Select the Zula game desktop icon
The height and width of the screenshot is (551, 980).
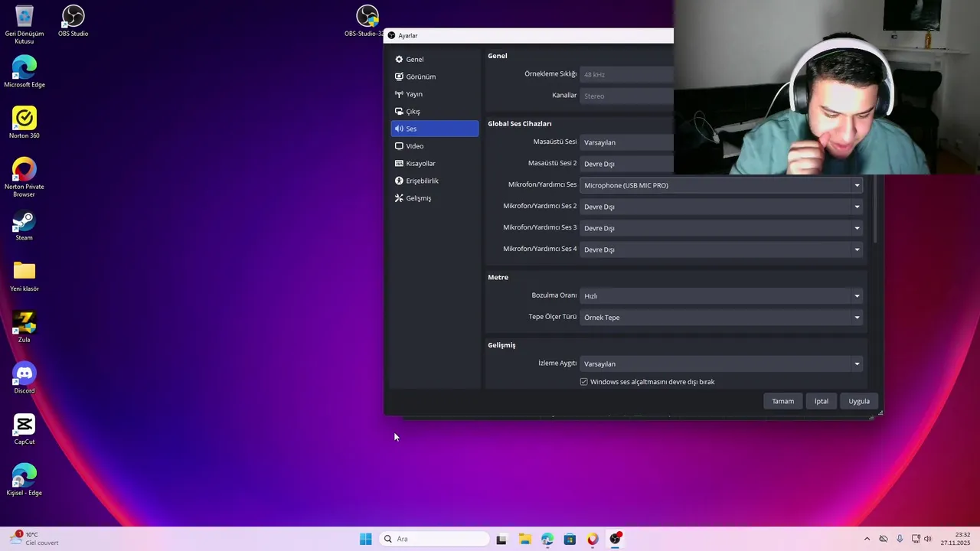pyautogui.click(x=24, y=327)
